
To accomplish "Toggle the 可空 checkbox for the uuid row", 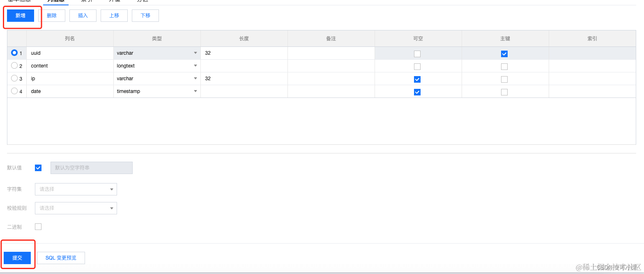I will tap(417, 53).
